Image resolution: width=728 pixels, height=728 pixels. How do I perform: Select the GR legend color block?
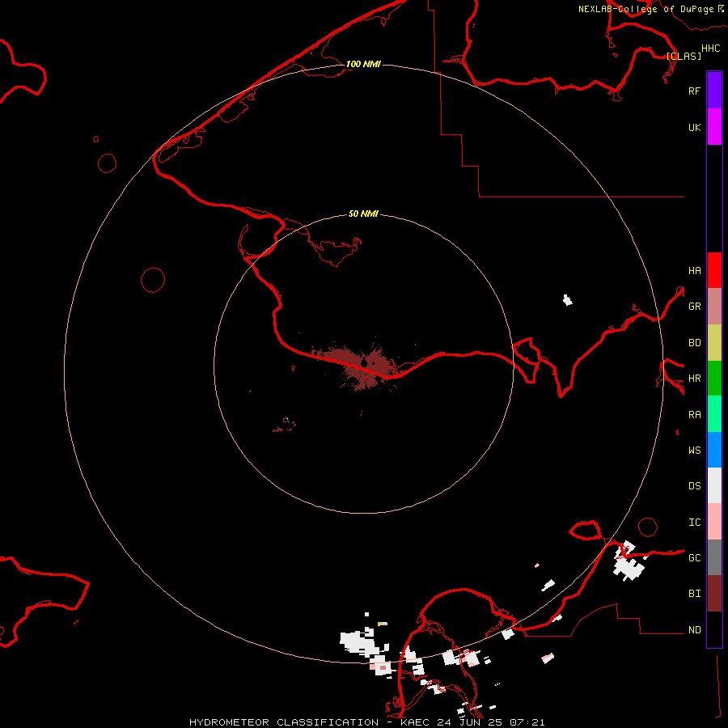(x=714, y=306)
